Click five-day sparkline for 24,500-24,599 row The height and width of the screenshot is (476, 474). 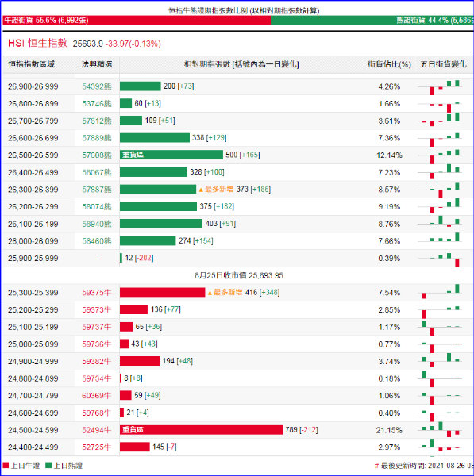pos(440,429)
